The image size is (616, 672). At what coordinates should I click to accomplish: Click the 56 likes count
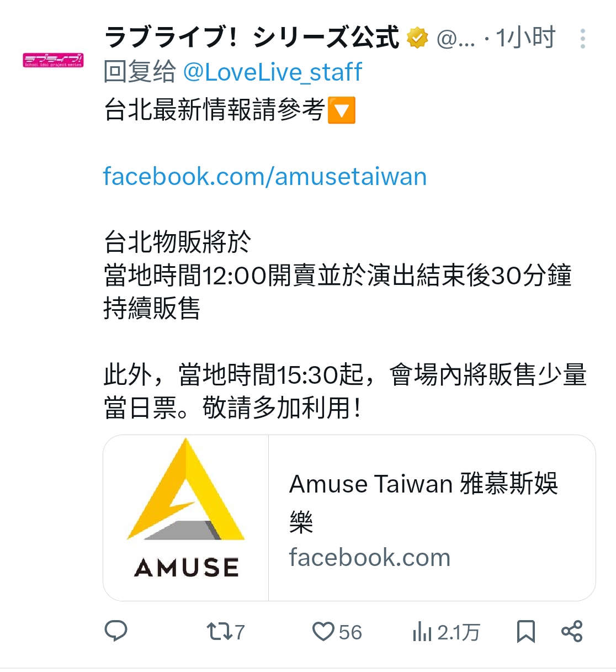[x=351, y=632]
